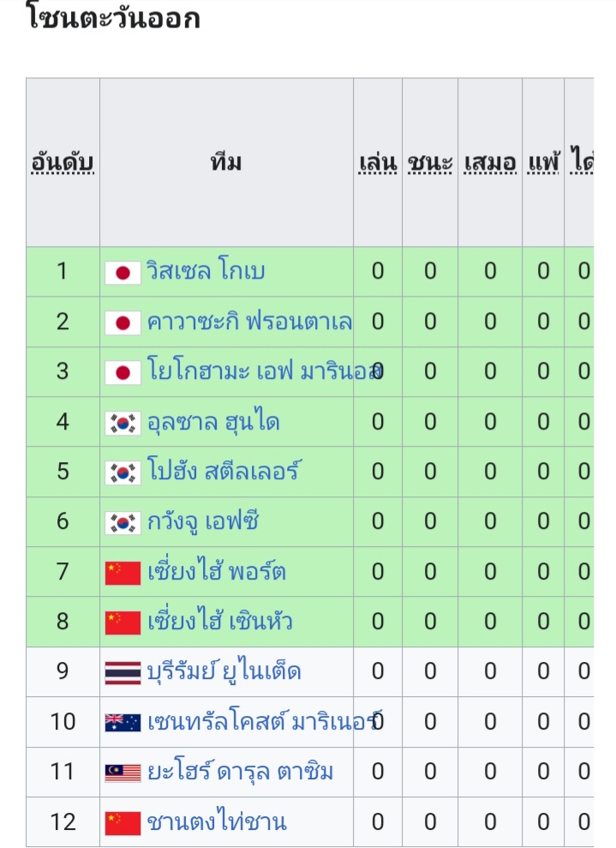Image resolution: width=616 pixels, height=848 pixels.
Task: Click the Australia flag beside เซนทรัลโคสต์ มาริเนอร์
Action: (x=123, y=723)
